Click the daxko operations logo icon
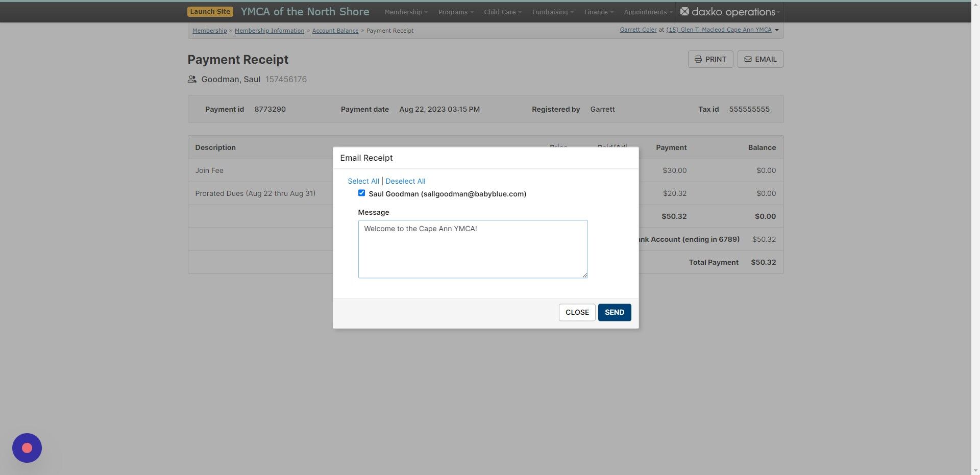 tap(684, 11)
